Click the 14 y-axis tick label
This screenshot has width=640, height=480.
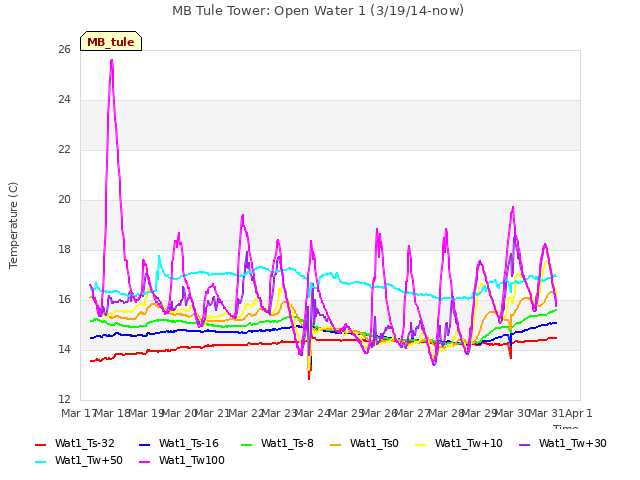64,349
